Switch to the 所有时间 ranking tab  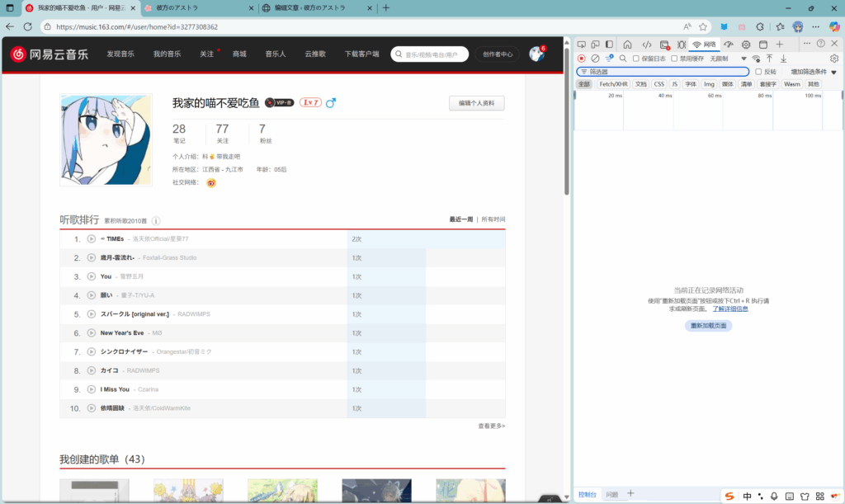[x=493, y=219]
